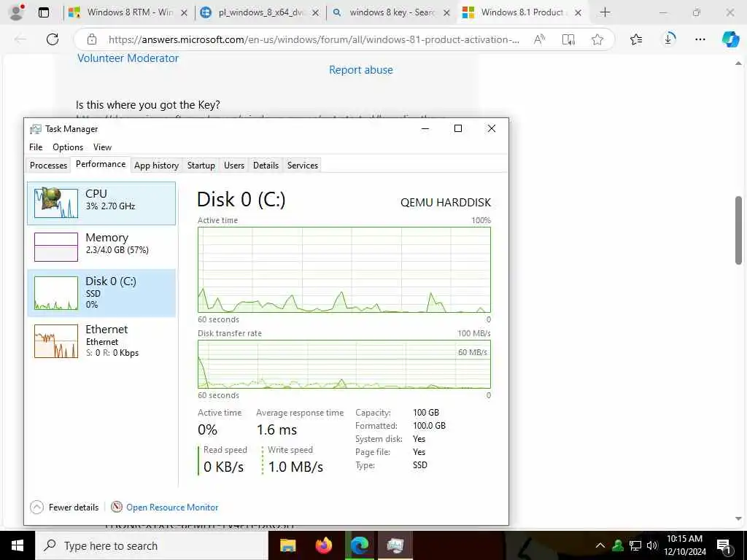Screen dimensions: 747x560
Task: Click the network icon in system tray
Action: pyautogui.click(x=635, y=545)
